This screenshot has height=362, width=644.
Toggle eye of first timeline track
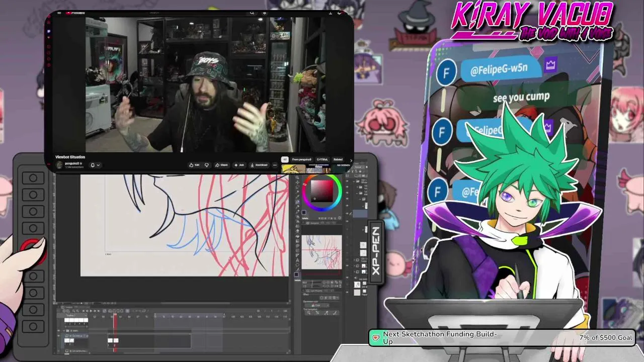(x=58, y=330)
